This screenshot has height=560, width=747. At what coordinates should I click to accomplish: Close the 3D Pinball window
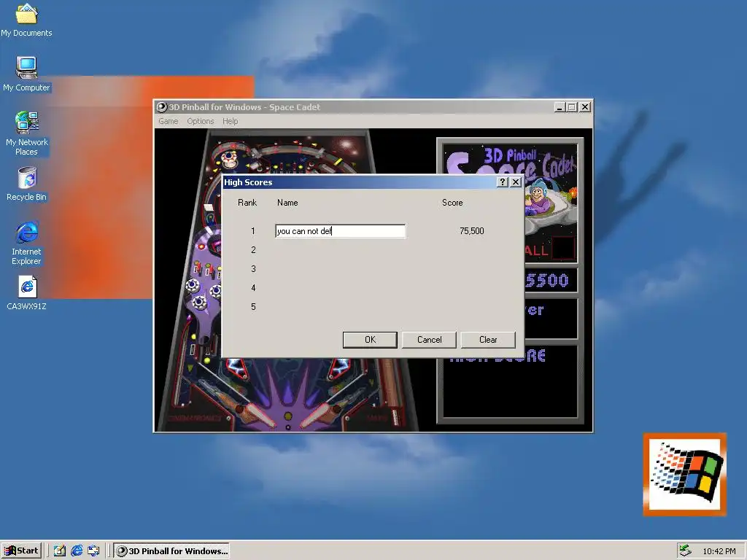(x=585, y=107)
